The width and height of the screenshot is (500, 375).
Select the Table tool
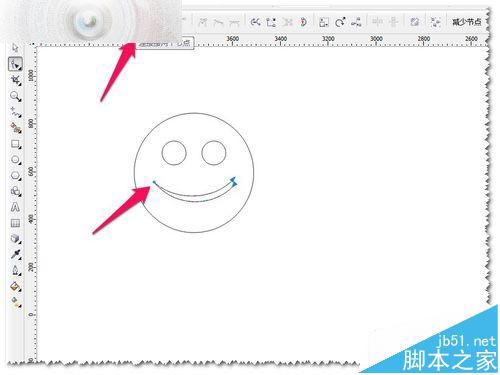coord(15,223)
